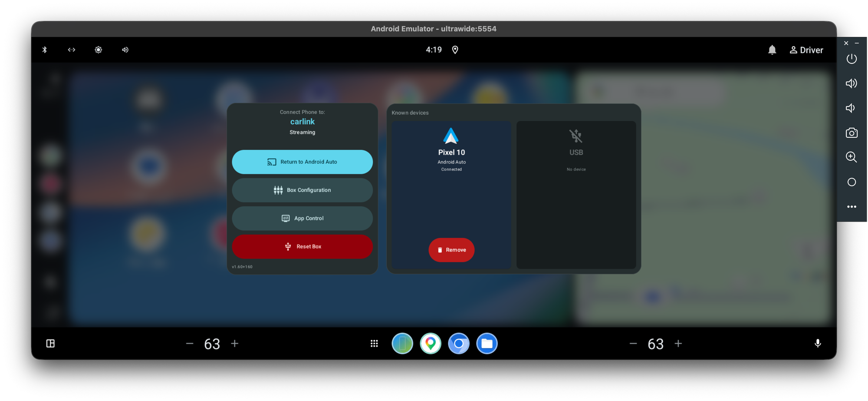
Task: Tap the volume icon in top status bar
Action: coord(125,50)
